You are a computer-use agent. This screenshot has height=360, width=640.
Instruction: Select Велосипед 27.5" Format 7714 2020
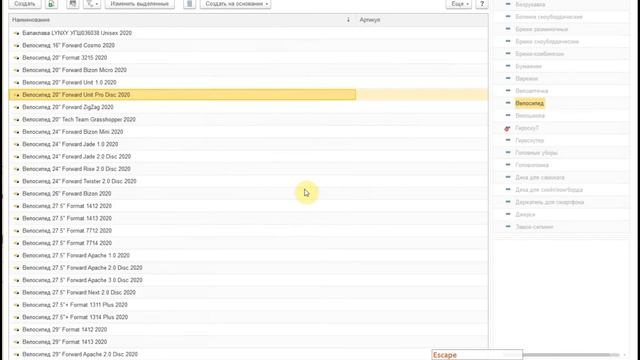pyautogui.click(x=248, y=243)
